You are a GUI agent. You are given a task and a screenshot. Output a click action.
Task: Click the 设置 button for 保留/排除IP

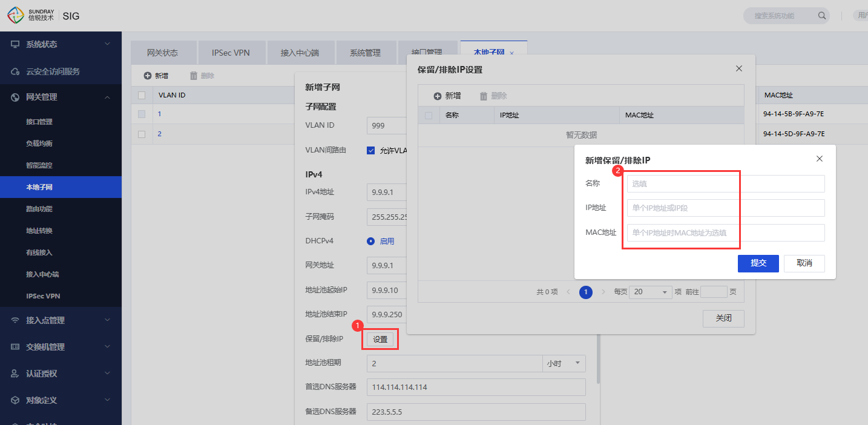coord(380,340)
